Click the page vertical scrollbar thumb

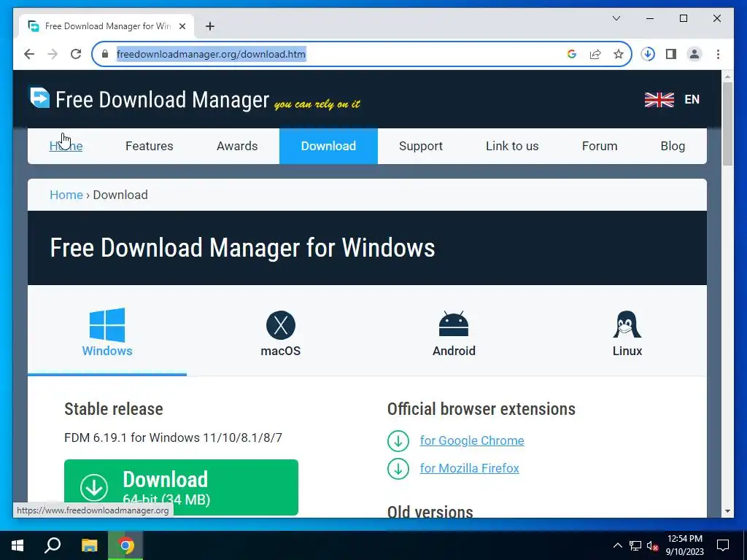tap(727, 124)
